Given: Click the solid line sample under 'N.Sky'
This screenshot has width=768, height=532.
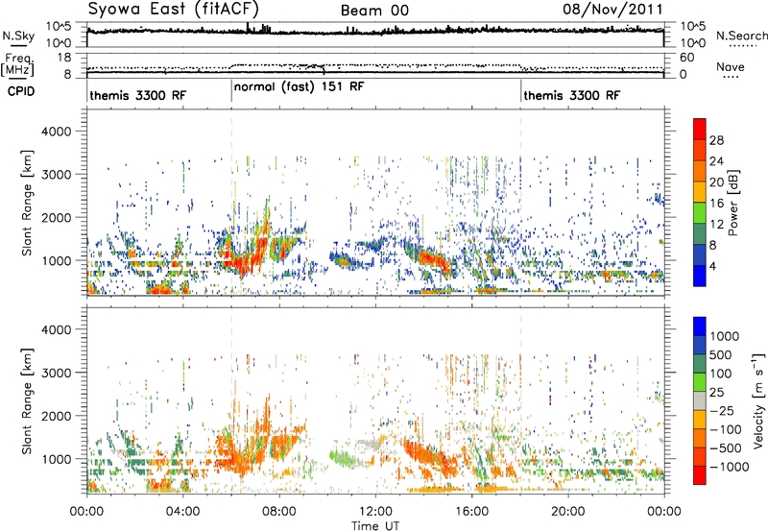Looking at the screenshot, I should [x=17, y=45].
